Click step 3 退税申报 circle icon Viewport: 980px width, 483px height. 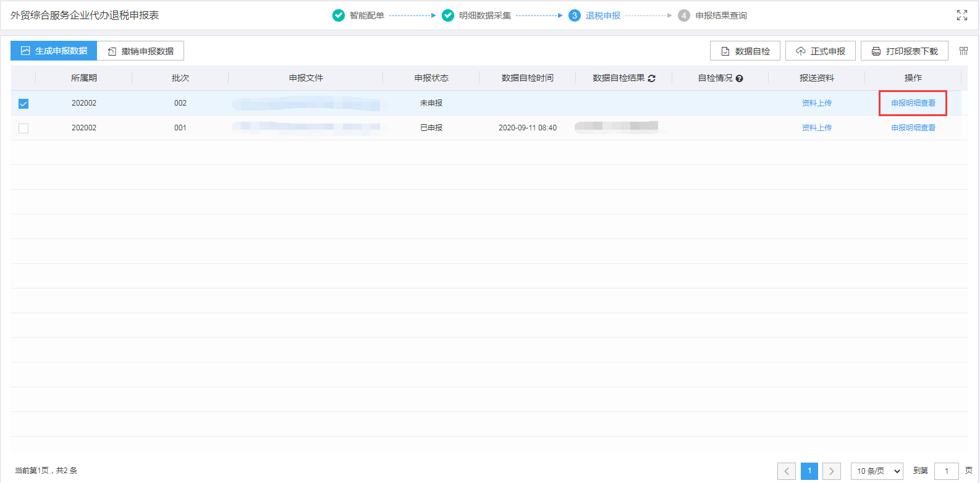click(x=575, y=15)
